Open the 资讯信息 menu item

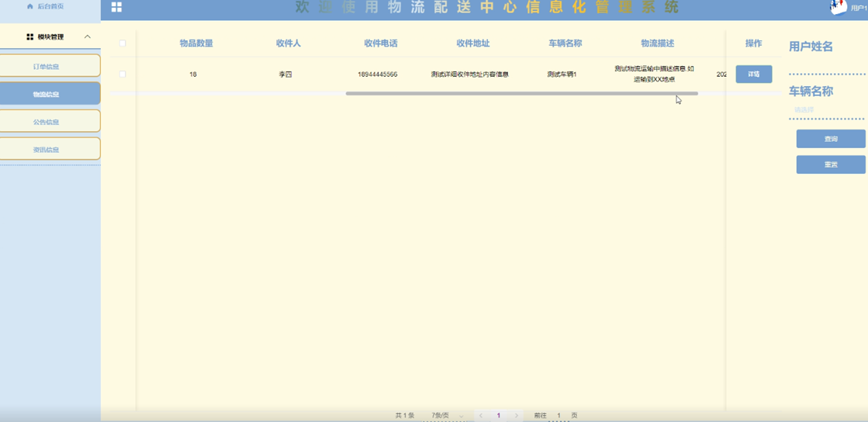click(x=50, y=148)
